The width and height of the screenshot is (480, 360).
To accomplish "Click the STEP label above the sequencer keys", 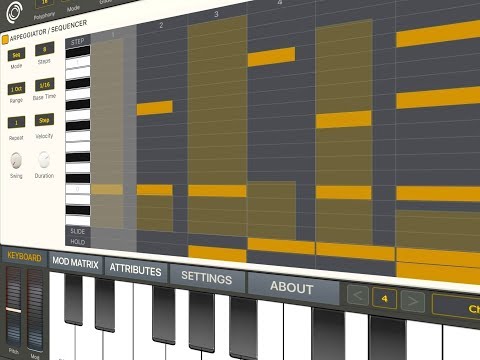I will 78,42.
